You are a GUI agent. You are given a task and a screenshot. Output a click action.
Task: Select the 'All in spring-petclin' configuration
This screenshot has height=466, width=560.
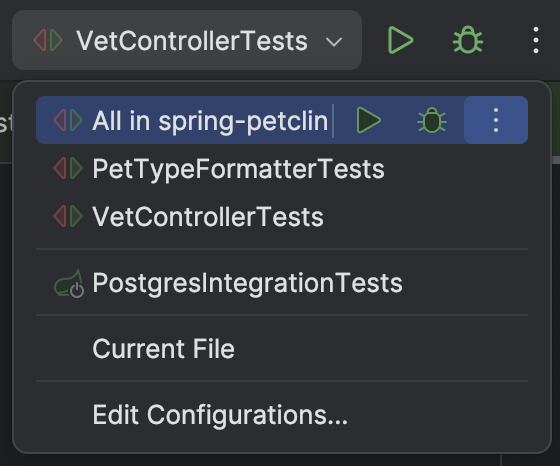point(210,121)
